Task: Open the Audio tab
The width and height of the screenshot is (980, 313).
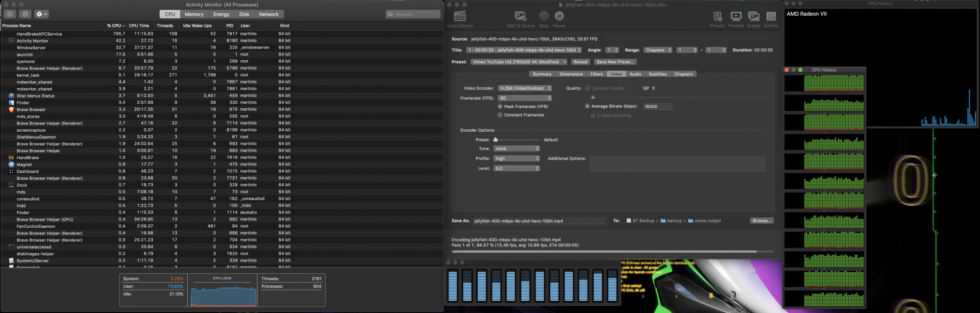Action: pyautogui.click(x=635, y=74)
